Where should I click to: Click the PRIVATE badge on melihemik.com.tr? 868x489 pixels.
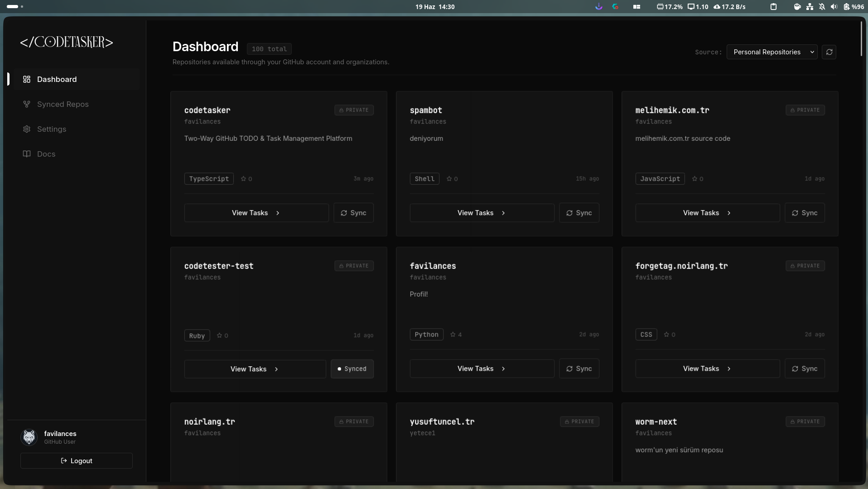click(805, 110)
